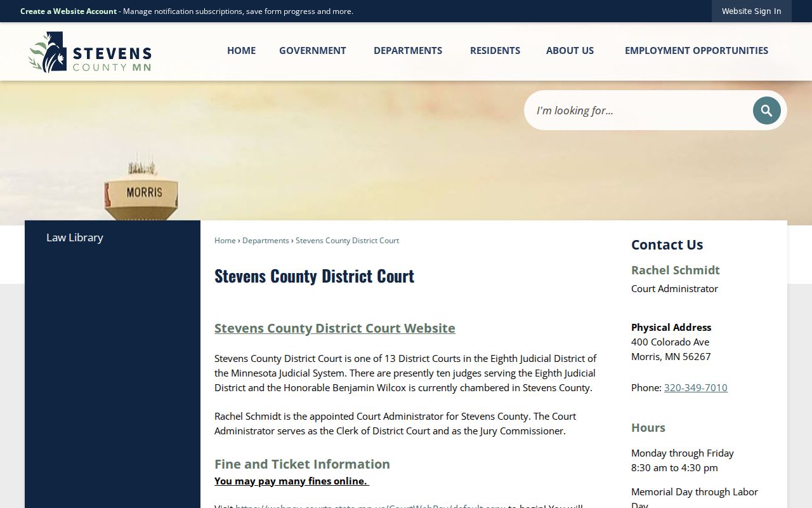
Task: Click the 'Rachel Schmidt' contact name
Action: pos(676,271)
